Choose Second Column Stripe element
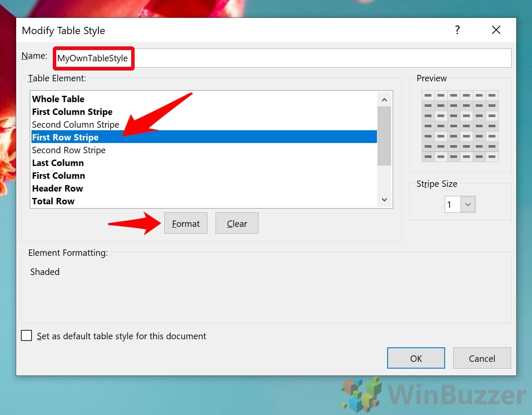 pos(75,125)
